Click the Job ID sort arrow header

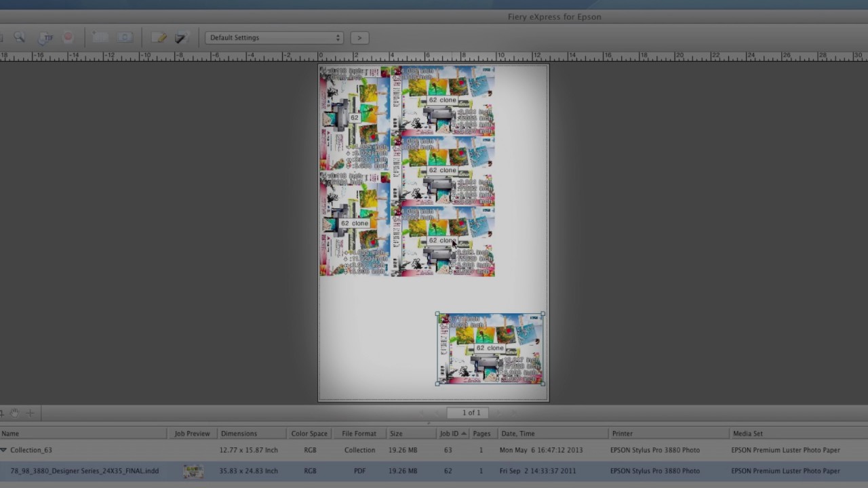tap(464, 434)
